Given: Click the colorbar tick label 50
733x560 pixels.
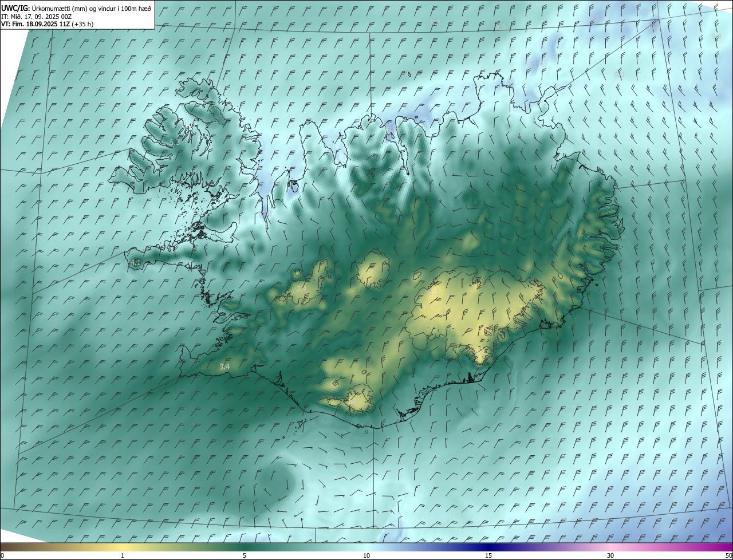Looking at the screenshot, I should [x=728, y=555].
